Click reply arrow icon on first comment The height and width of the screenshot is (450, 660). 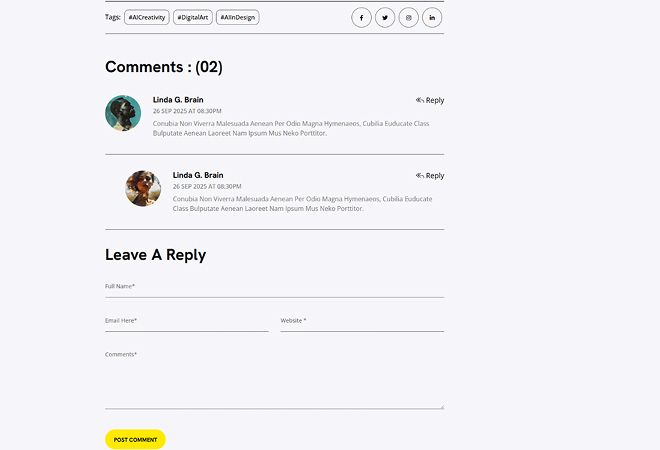(x=420, y=100)
